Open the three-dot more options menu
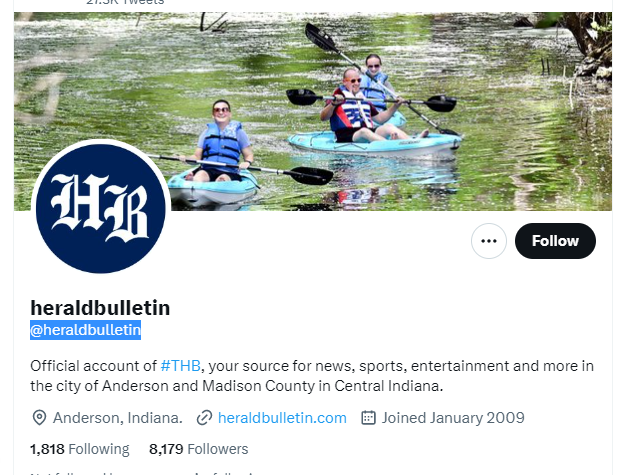The width and height of the screenshot is (623, 475). pyautogui.click(x=489, y=241)
